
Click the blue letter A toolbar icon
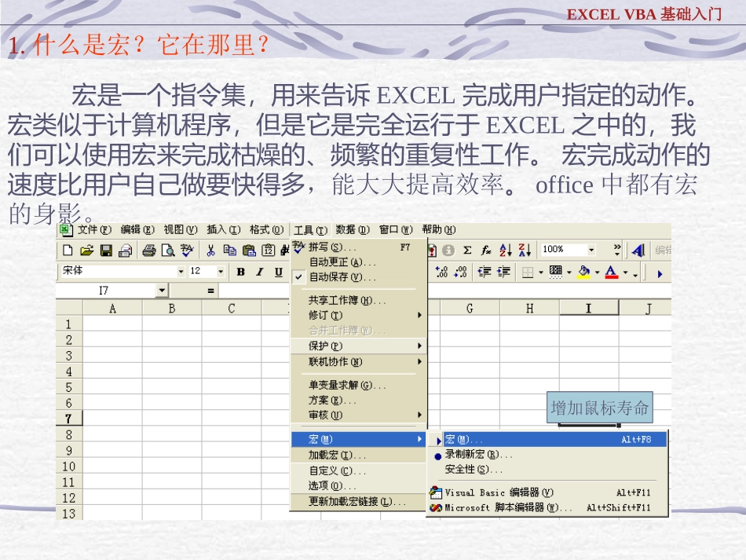pos(638,251)
